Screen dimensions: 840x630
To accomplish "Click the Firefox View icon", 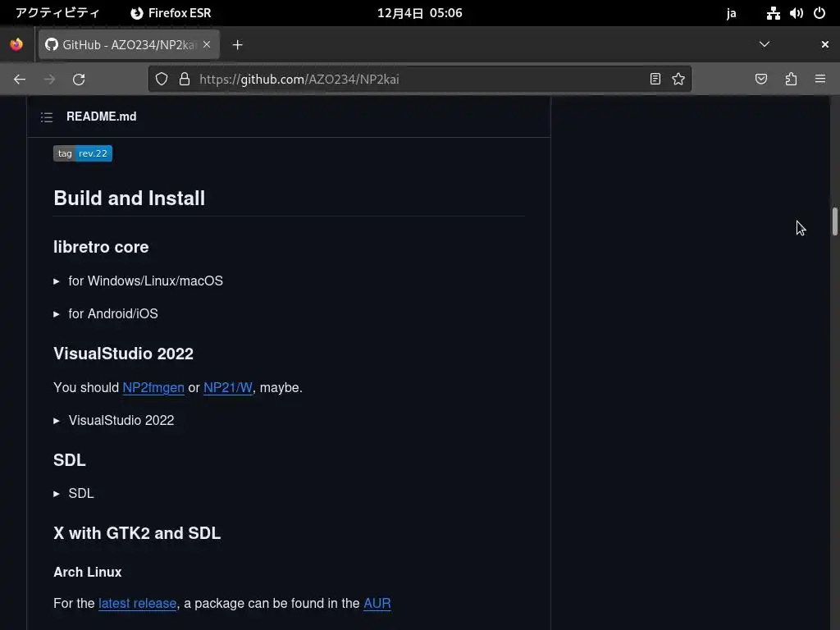I will coord(16,44).
